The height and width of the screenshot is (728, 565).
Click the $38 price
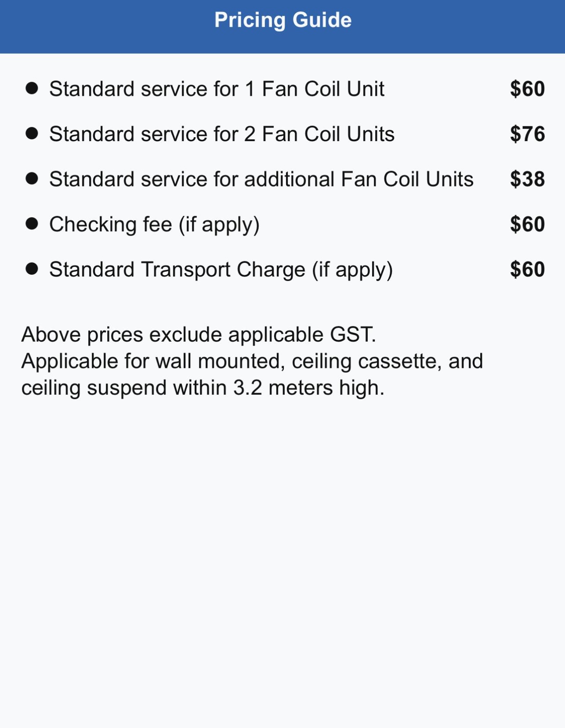click(x=527, y=179)
